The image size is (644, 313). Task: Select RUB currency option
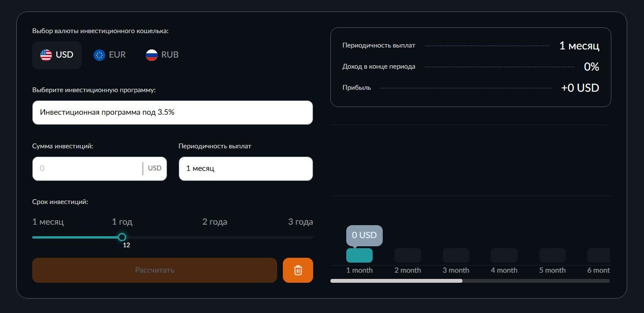pyautogui.click(x=163, y=55)
